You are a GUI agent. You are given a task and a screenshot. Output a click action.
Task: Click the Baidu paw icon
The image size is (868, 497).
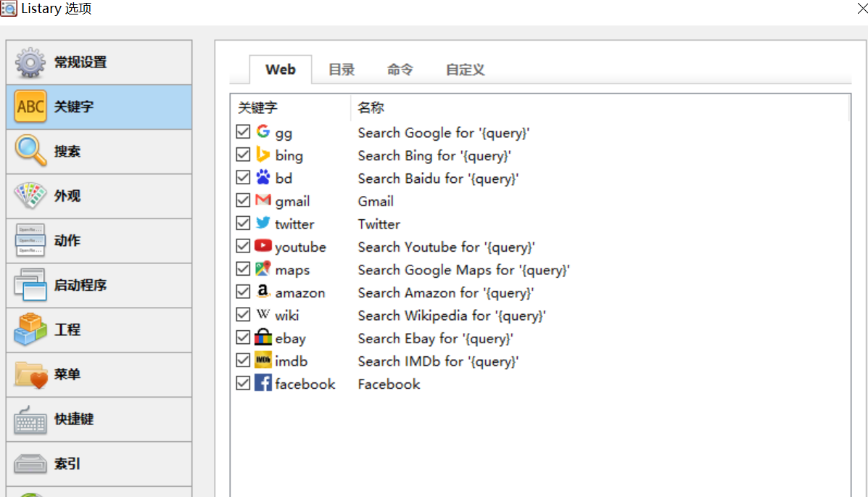tap(263, 177)
